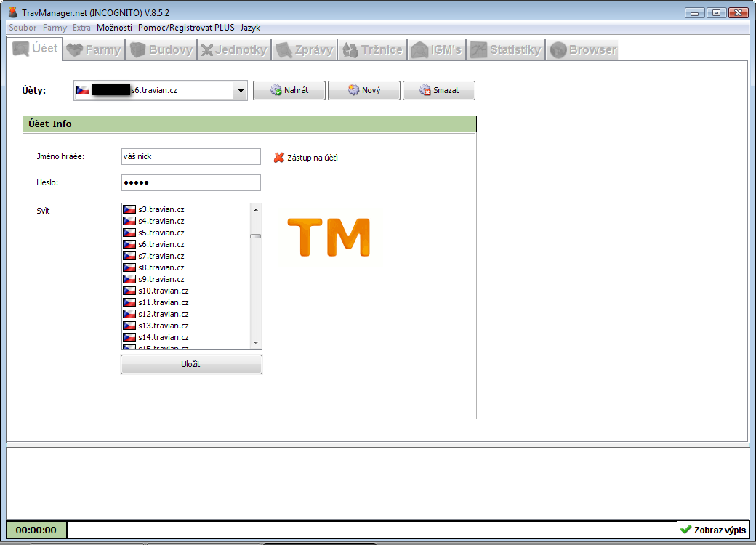Minimize the TravManager window
Image resolution: width=756 pixels, height=545 pixels.
point(695,13)
